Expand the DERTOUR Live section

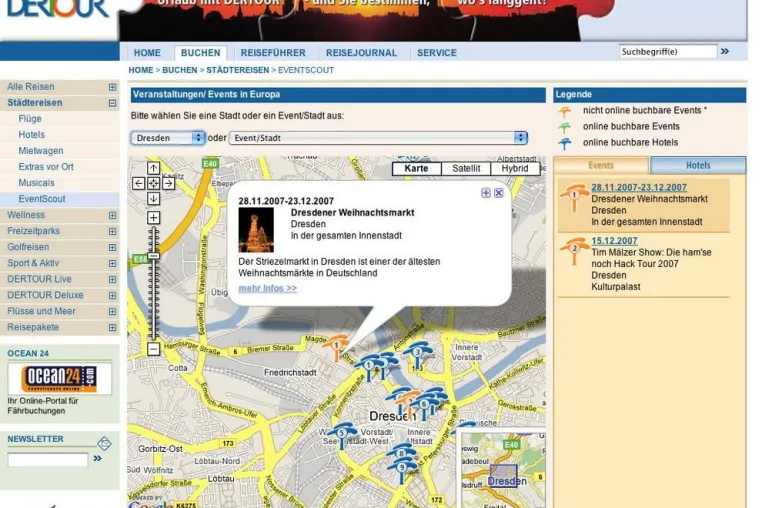112,280
